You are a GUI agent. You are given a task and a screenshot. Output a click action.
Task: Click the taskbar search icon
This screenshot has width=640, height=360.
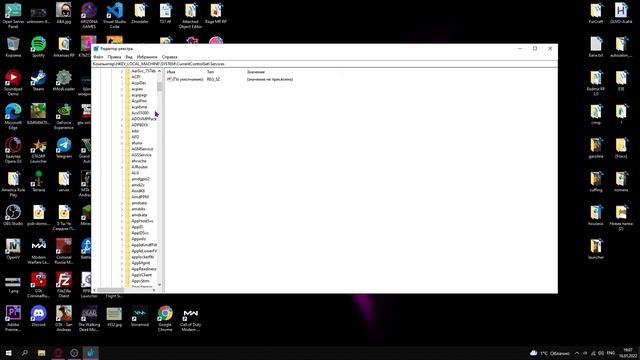point(24,353)
